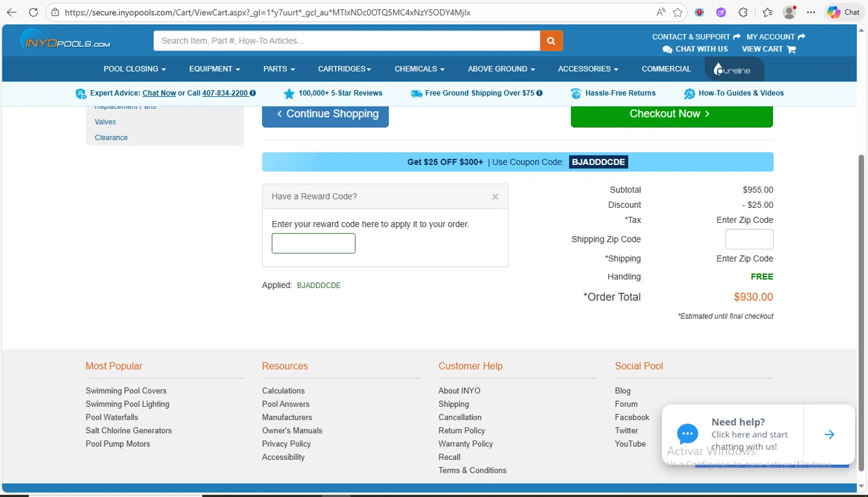Open Calculations resource link
Viewport: 868px width, 497px height.
(x=284, y=391)
